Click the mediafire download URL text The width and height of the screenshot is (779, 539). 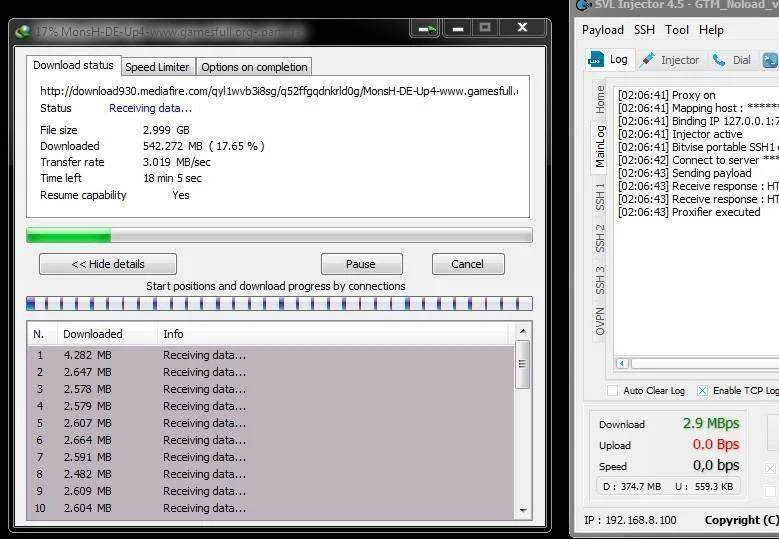[279, 91]
